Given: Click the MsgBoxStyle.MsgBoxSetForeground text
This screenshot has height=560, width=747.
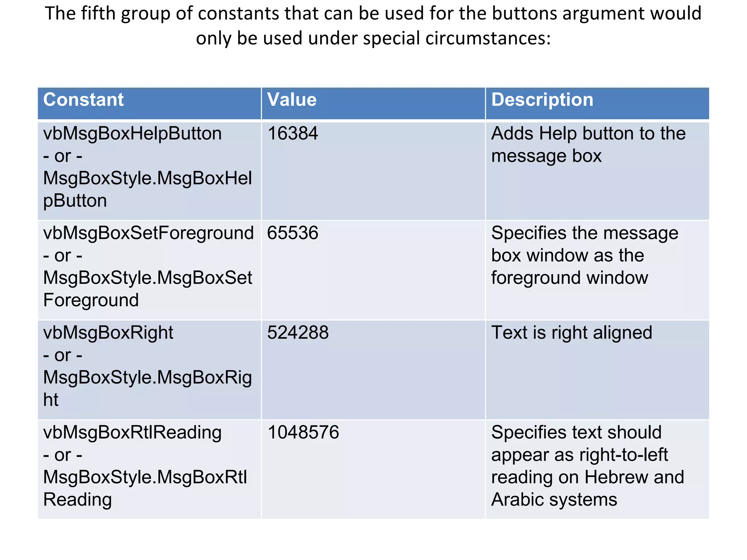Looking at the screenshot, I should click(147, 289).
